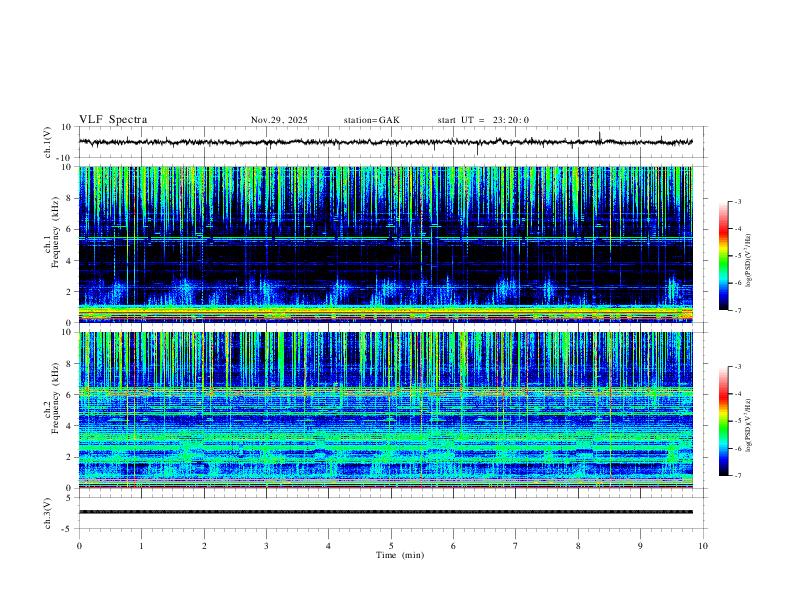Click the "-7" label on ch.2 color bar
The height and width of the screenshot is (612, 792).
[x=737, y=476]
